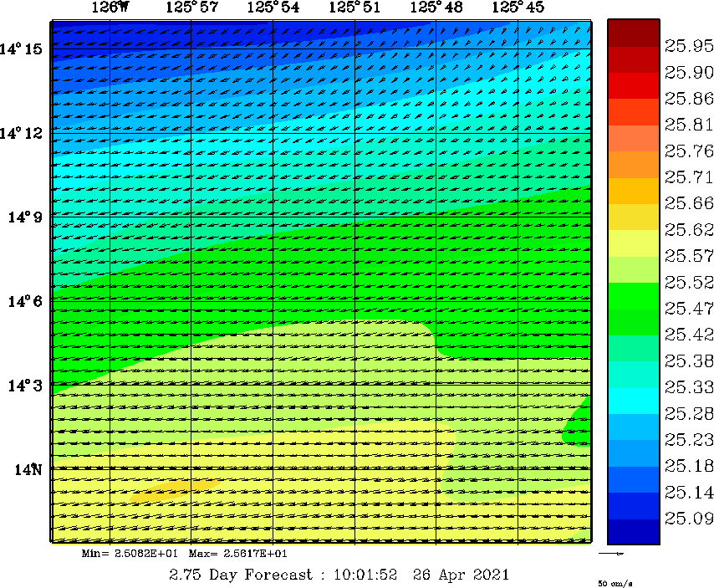Click the 126W longitude axis label
Viewport: 714px width, 588px height.
(x=110, y=7)
